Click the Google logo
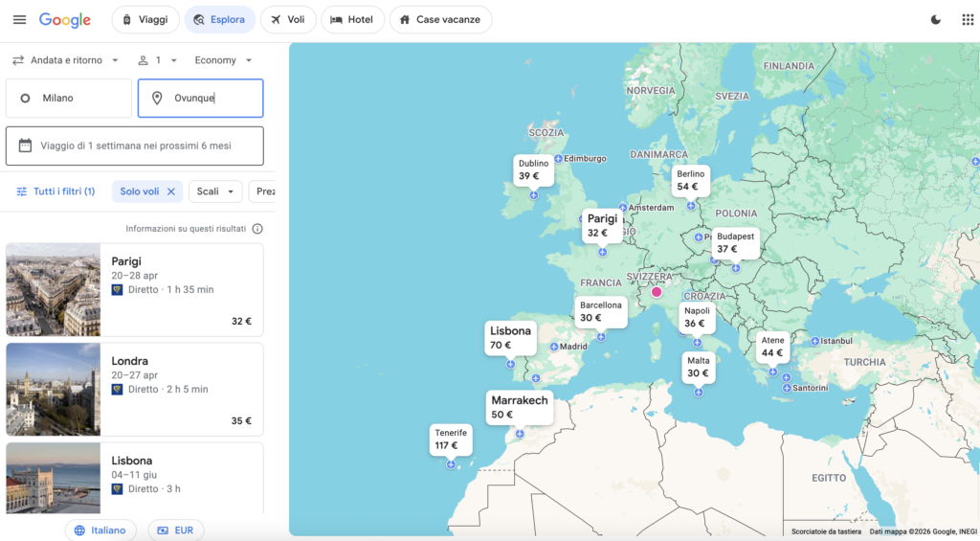 point(65,20)
